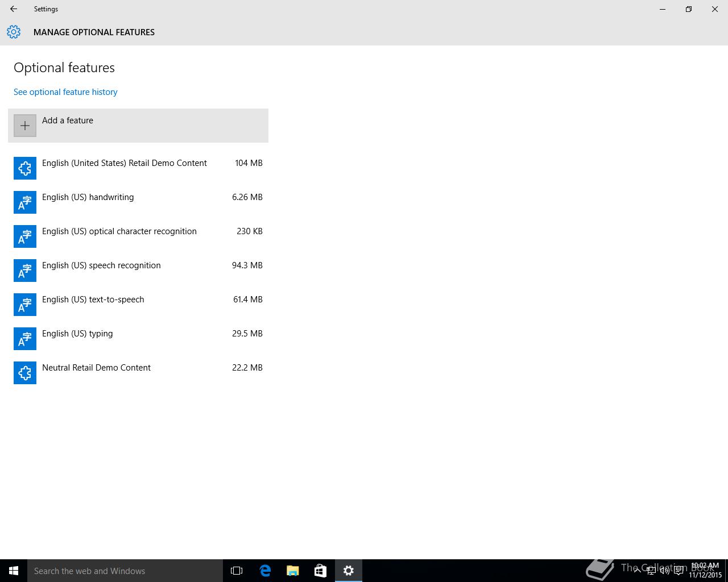The width and height of the screenshot is (728, 582).
Task: Click the 61.4 MB size value
Action: point(248,300)
